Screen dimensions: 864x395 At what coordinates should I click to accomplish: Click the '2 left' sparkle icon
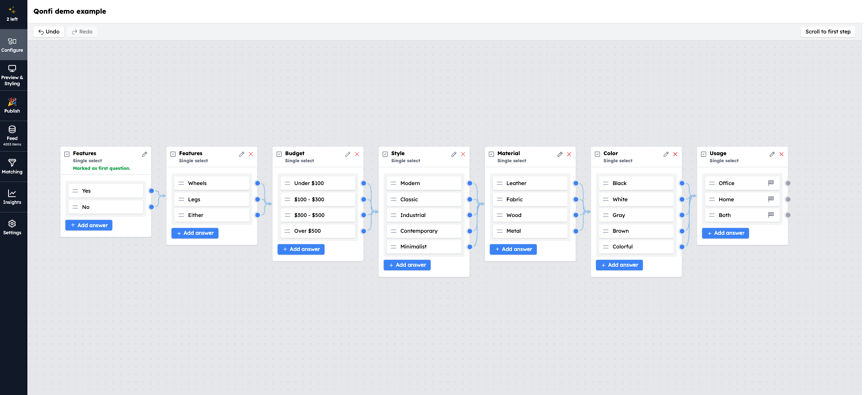pos(12,10)
